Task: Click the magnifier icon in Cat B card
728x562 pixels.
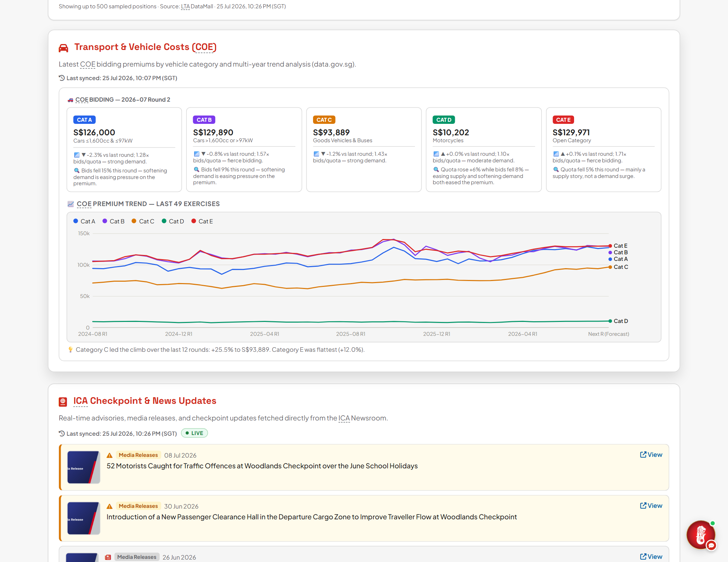Action: click(197, 170)
